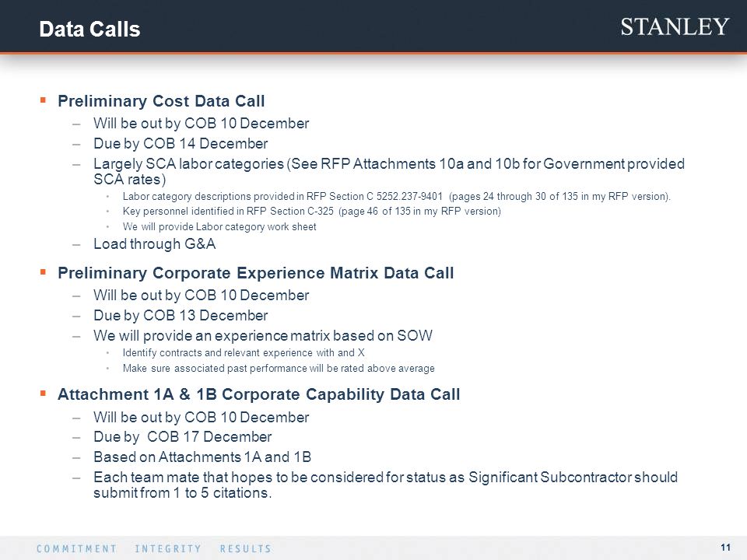
Task: Click the orange bullet beside Preliminary Cost Data Call
Action: click(x=43, y=100)
